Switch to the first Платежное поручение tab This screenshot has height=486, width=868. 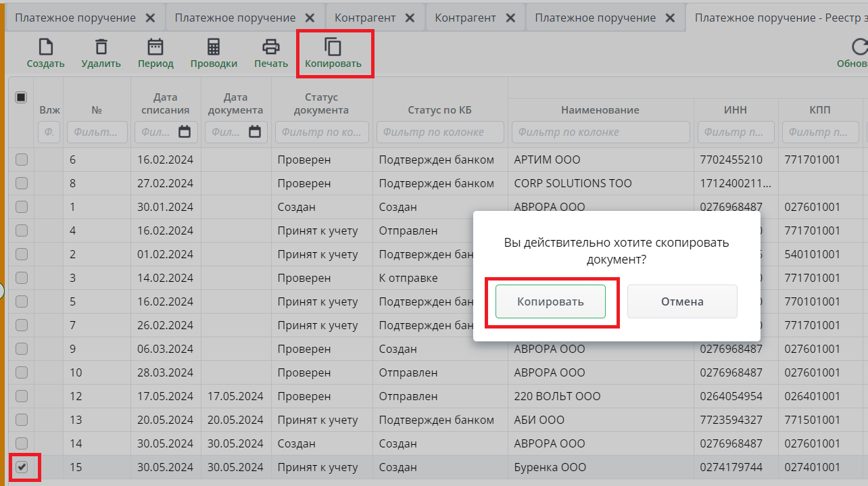75,18
